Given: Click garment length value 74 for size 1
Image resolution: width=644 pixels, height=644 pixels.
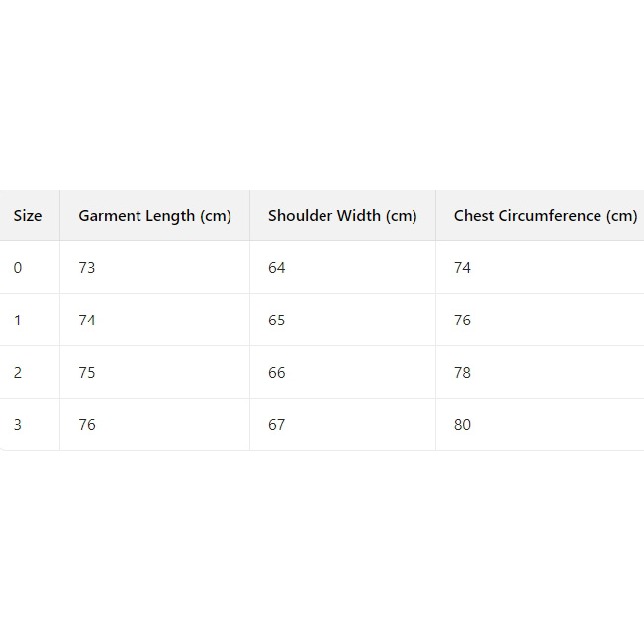Looking at the screenshot, I should point(87,321).
